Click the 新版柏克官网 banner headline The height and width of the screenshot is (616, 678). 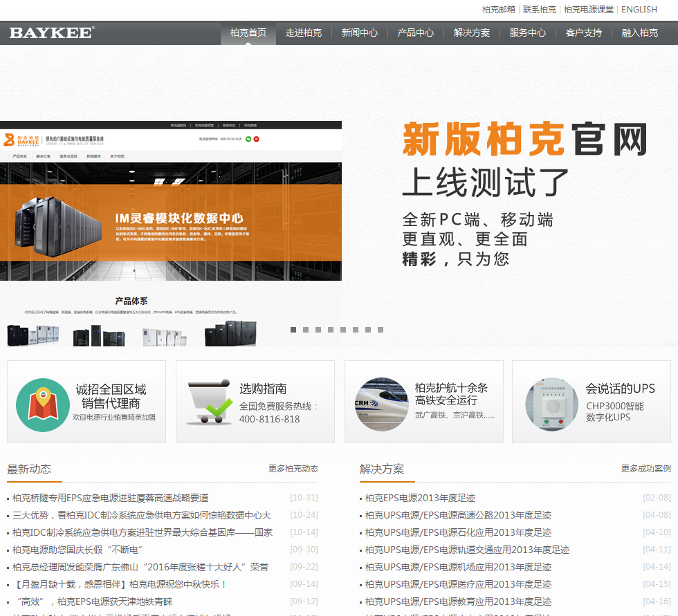coord(524,139)
